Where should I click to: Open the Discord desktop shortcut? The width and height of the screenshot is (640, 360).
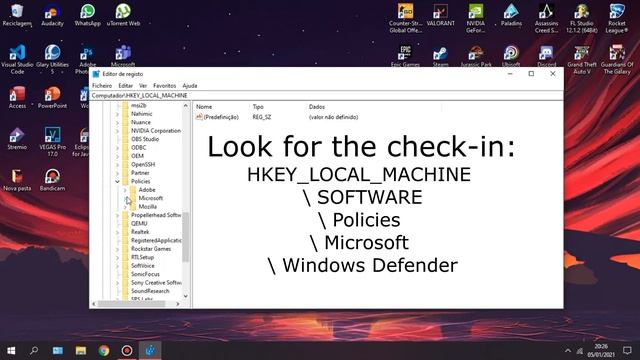pos(546,56)
